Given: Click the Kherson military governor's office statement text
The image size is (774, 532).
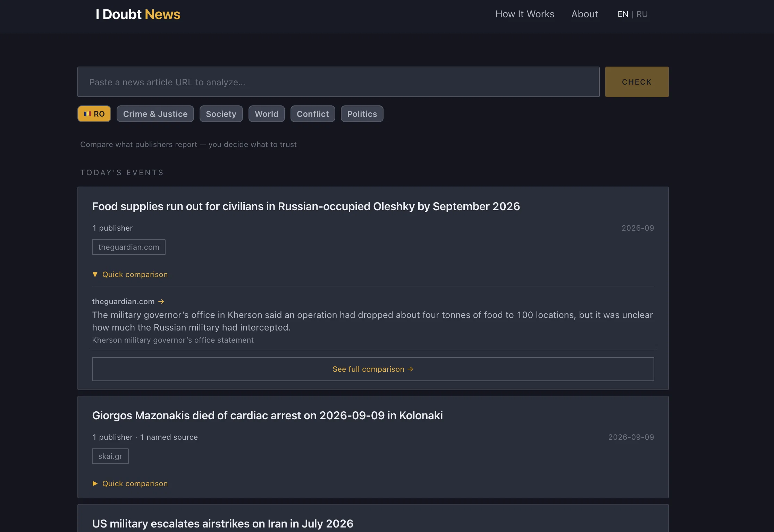Looking at the screenshot, I should [x=173, y=340].
